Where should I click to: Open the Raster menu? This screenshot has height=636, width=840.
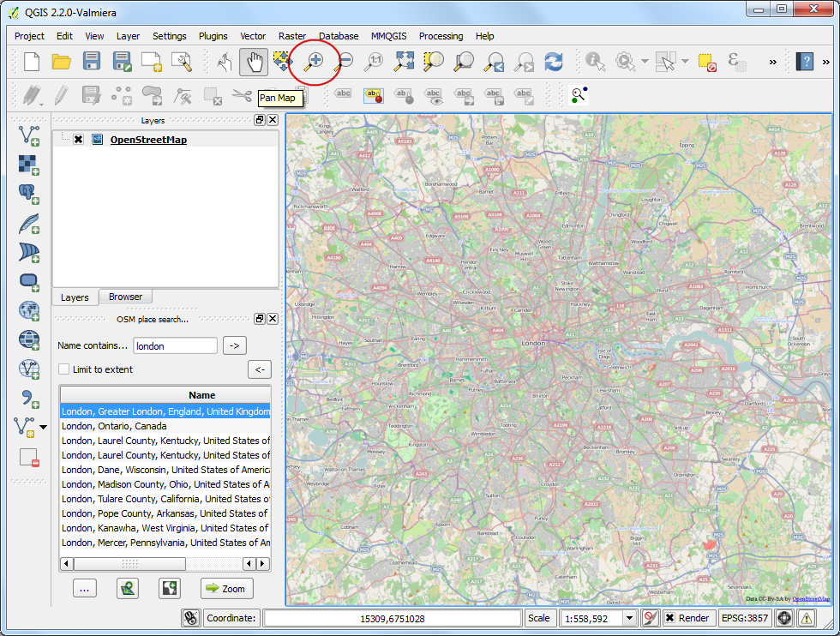click(292, 36)
